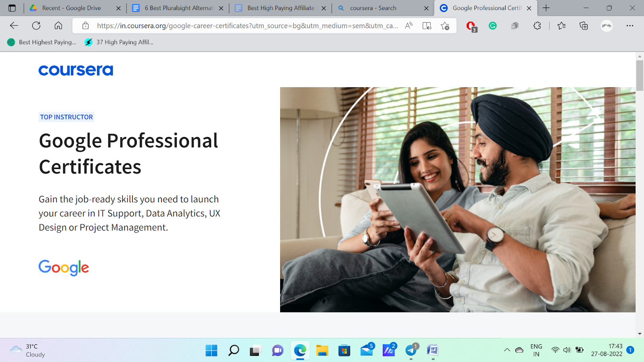View site information lock icon
Image resolution: width=644 pixels, height=362 pixels.
point(85,26)
